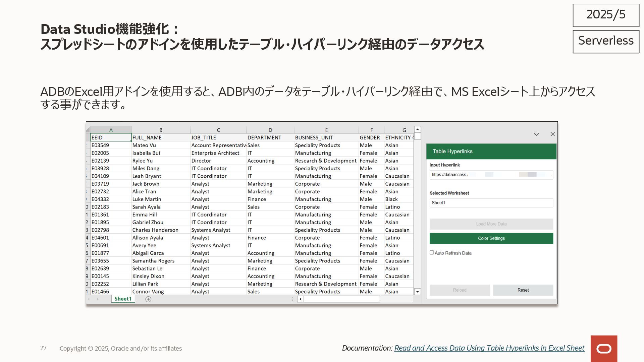Click Color Settings button
This screenshot has width=644, height=362.
[491, 238]
